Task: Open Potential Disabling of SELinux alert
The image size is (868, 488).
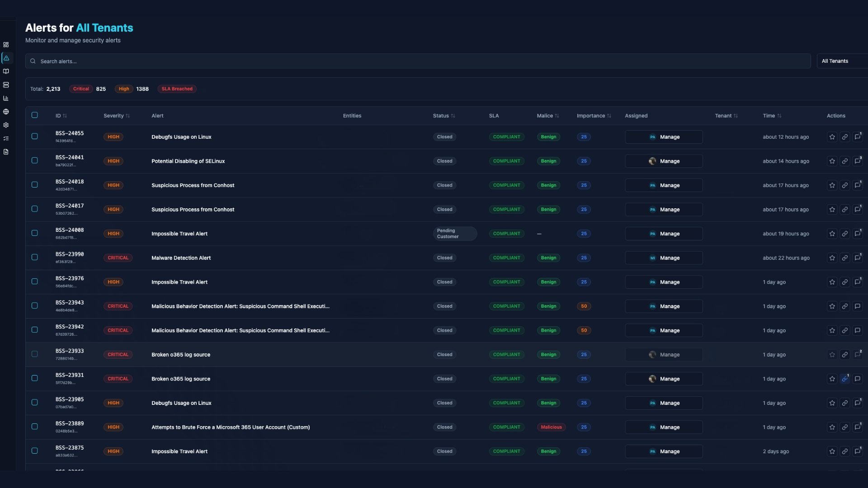Action: coord(188,161)
